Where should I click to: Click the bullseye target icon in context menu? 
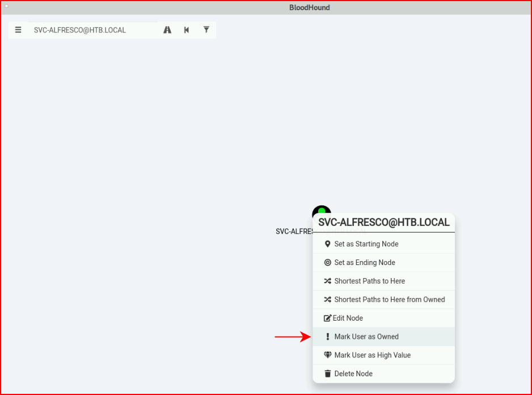click(327, 263)
